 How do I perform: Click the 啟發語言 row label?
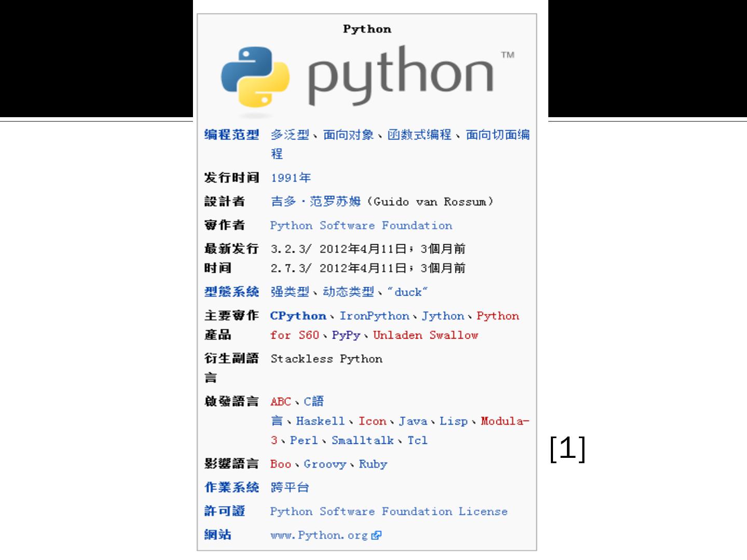tap(231, 401)
